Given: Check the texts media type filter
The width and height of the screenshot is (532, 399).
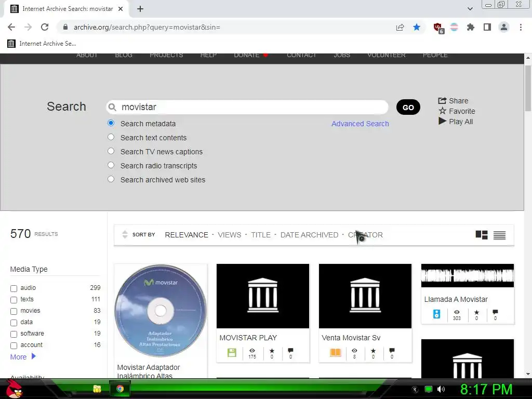Looking at the screenshot, I should pos(14,300).
